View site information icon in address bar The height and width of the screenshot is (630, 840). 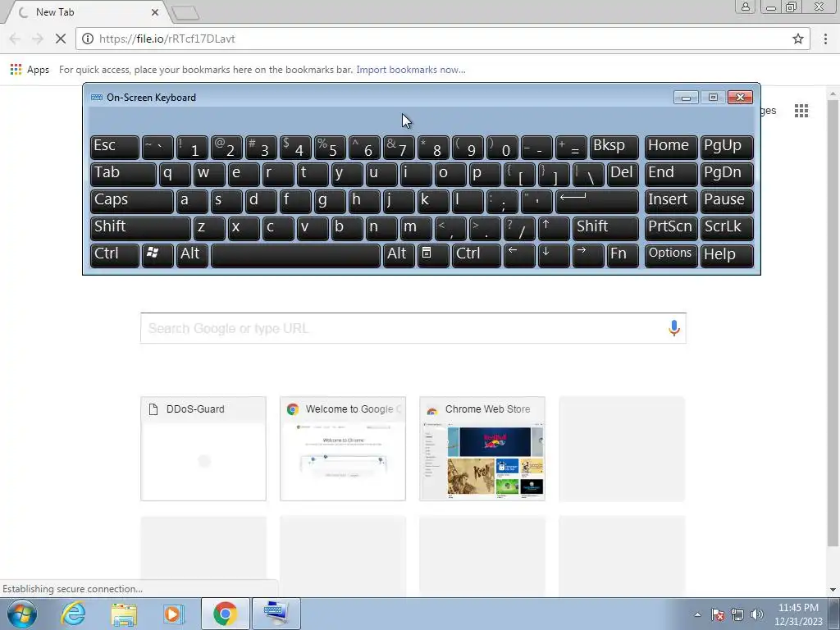(x=88, y=39)
